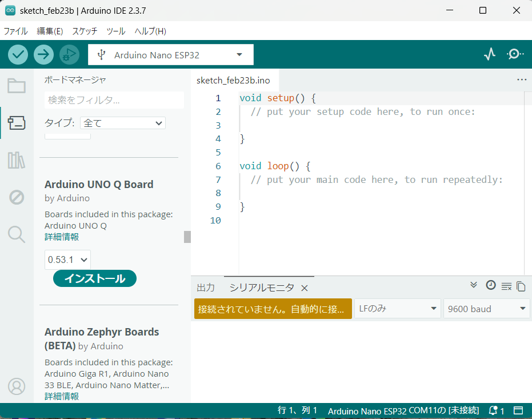Open the 0.53.1 version dropdown
Screen dimensions: 532x419
(x=67, y=260)
